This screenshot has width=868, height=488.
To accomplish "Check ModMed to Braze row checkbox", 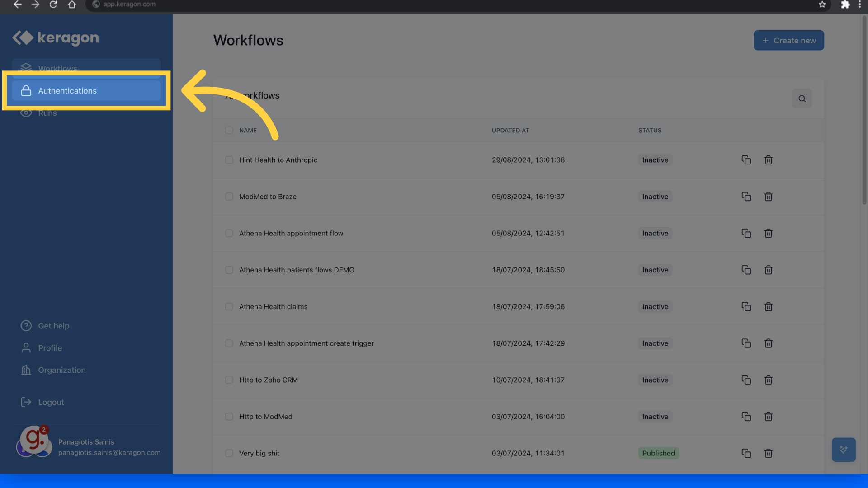I will pos(229,197).
